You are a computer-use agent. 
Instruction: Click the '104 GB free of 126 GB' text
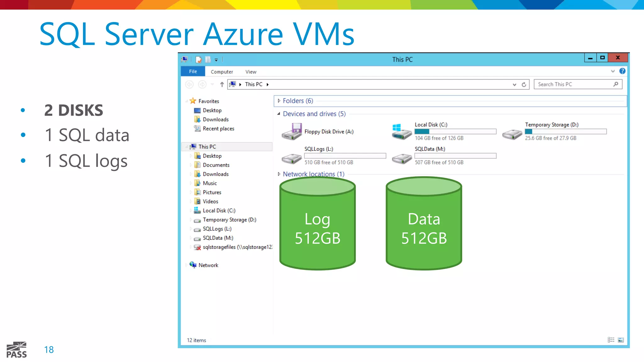(x=439, y=138)
